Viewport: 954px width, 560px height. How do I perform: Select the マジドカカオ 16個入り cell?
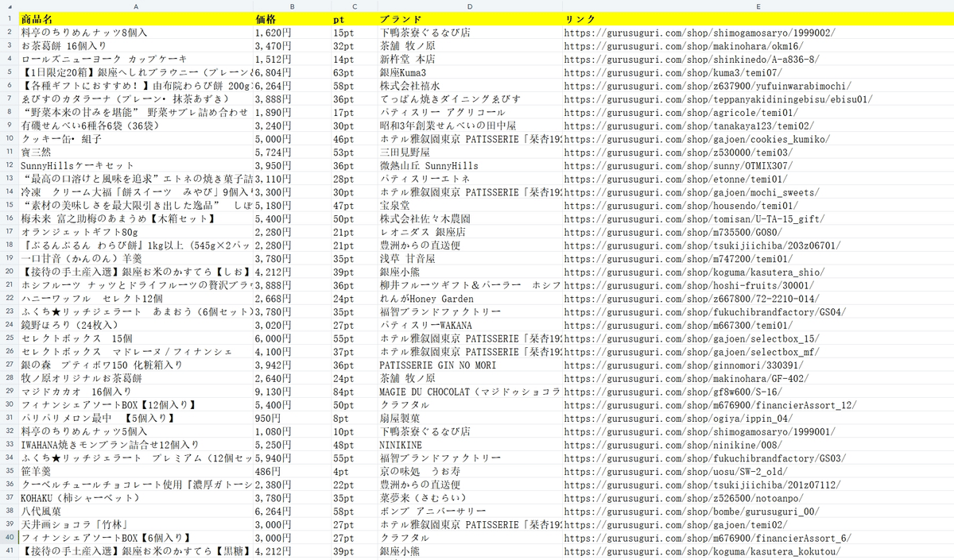click(136, 391)
